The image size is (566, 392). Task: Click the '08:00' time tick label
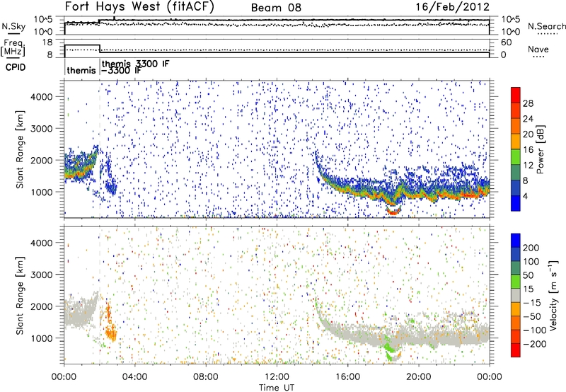point(205,377)
